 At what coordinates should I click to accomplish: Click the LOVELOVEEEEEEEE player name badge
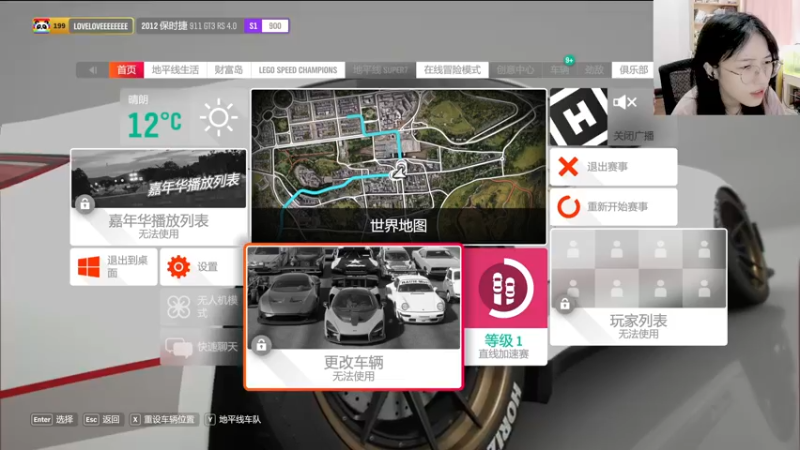(101, 26)
